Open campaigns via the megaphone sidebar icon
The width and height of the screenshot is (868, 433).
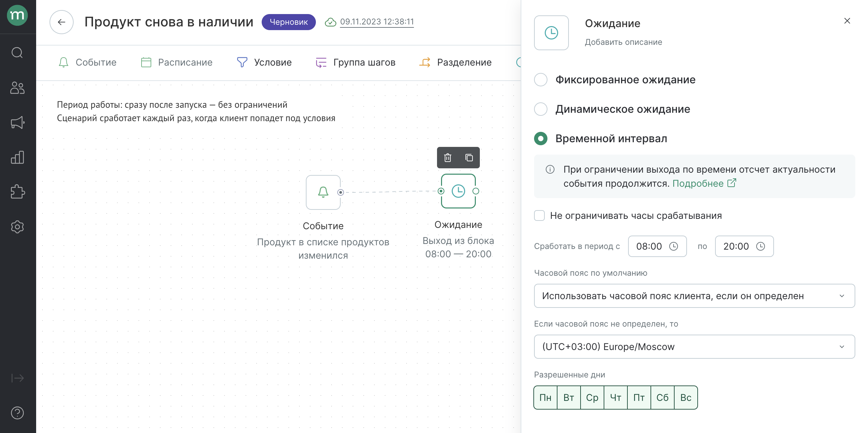17,123
